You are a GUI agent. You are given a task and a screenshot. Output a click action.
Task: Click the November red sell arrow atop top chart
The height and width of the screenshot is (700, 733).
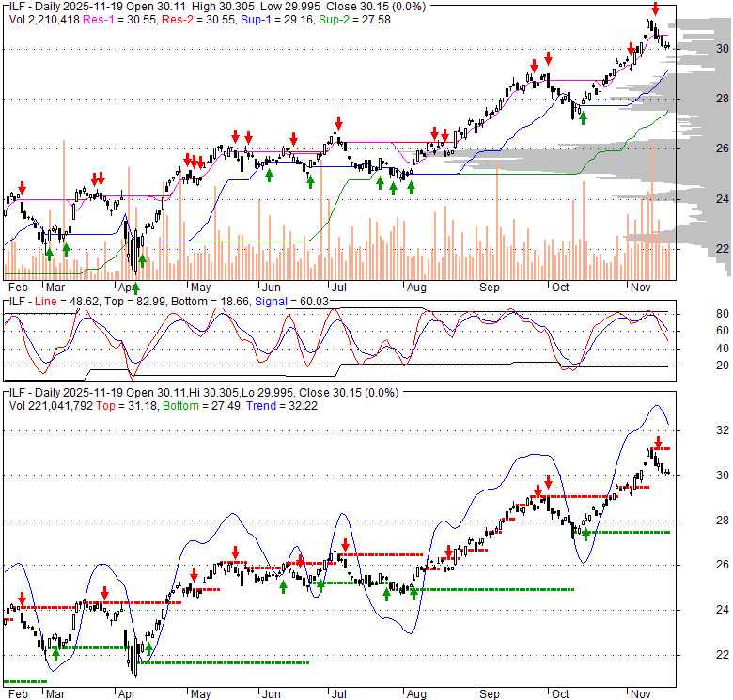pos(656,8)
